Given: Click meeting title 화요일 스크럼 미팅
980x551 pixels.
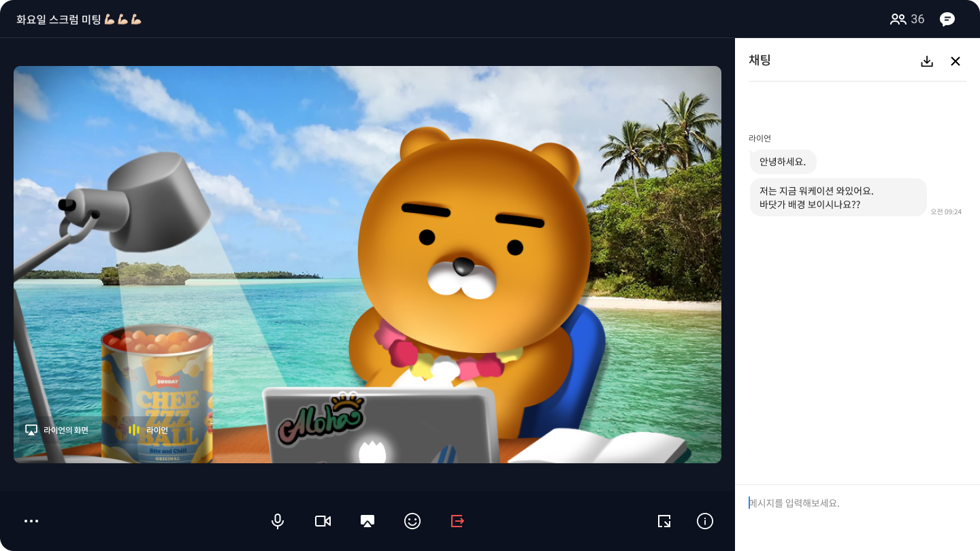Looking at the screenshot, I should (x=79, y=19).
